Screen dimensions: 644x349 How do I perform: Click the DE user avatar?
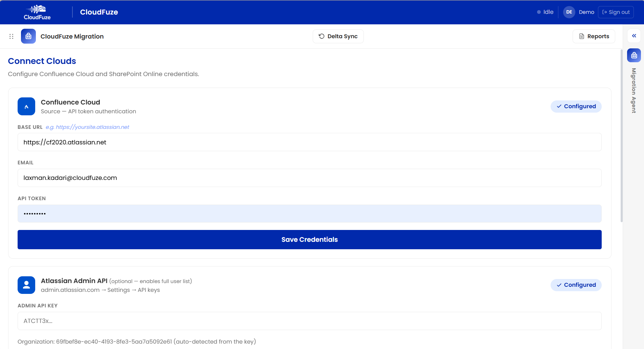(x=569, y=12)
